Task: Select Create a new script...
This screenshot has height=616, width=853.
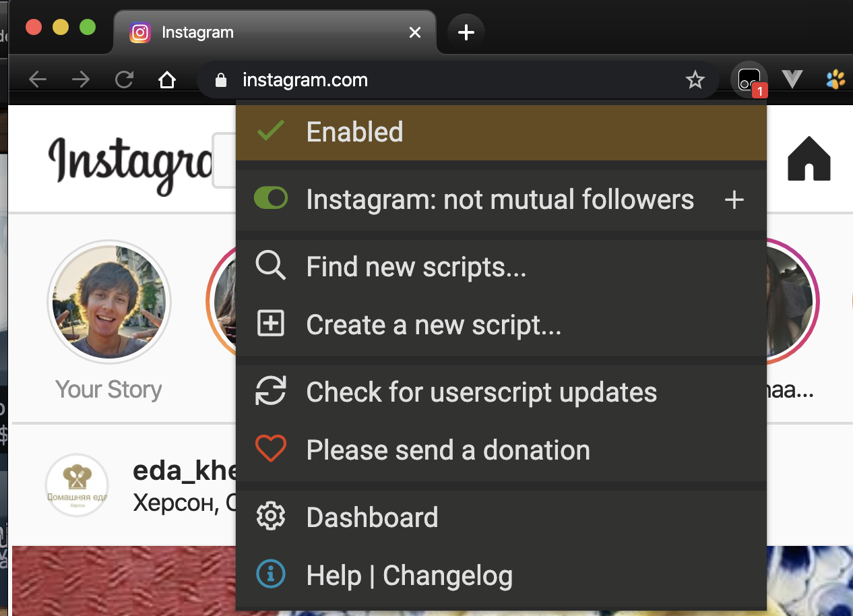Action: 501,325
